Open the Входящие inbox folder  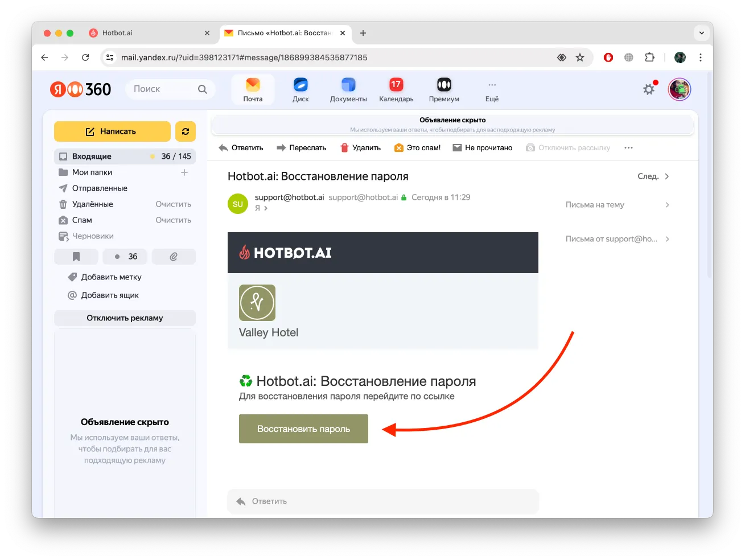125,156
